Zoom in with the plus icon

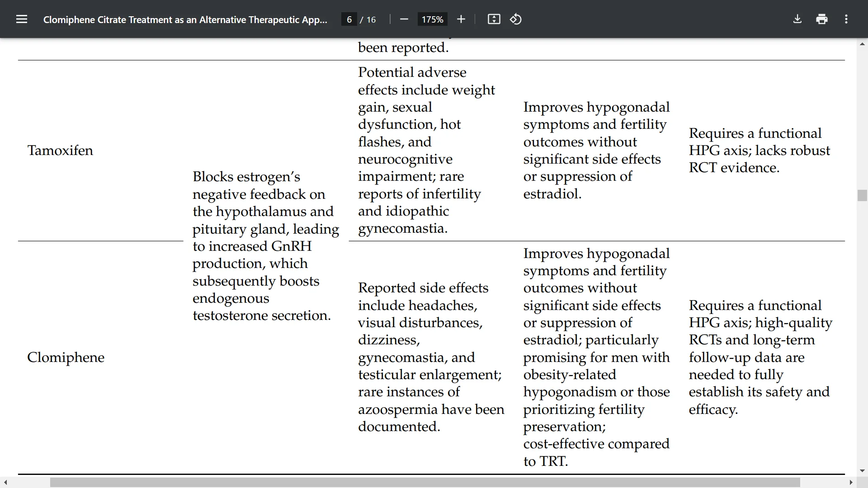461,19
